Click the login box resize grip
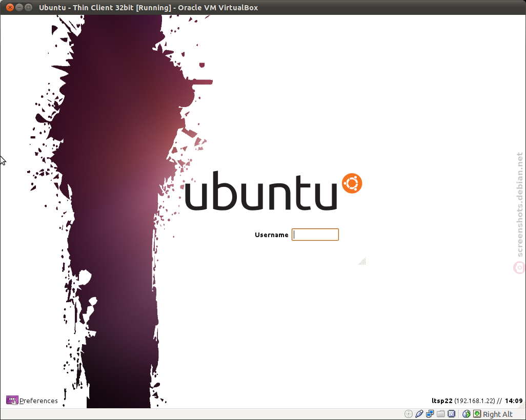The width and height of the screenshot is (526, 420). [x=362, y=261]
